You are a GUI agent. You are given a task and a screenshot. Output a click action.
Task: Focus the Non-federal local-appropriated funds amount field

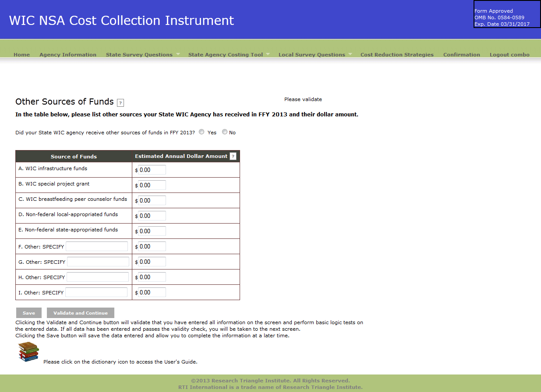[152, 216]
